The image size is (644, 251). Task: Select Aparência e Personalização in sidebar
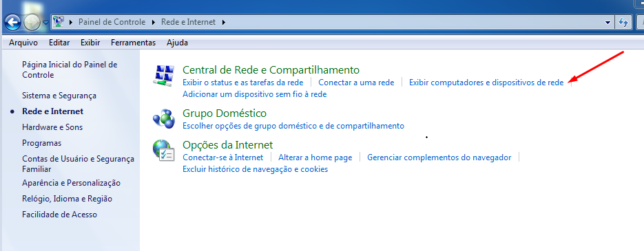pos(71,183)
